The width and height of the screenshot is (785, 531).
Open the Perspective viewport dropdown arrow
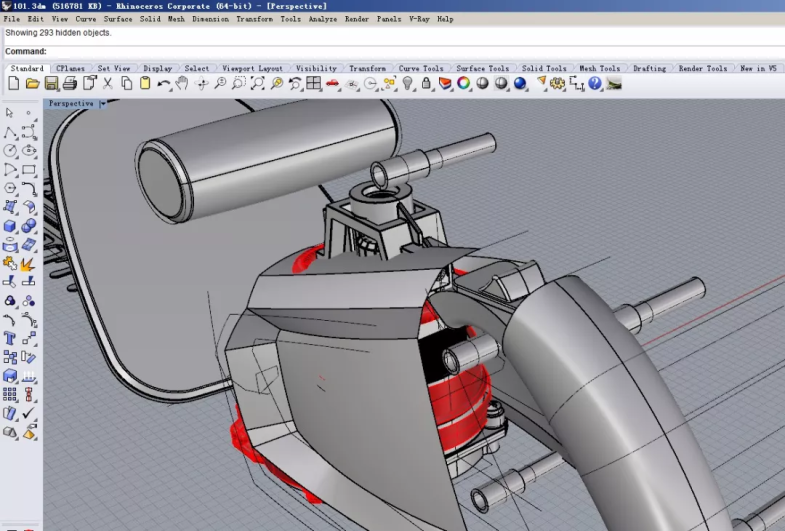click(x=102, y=104)
